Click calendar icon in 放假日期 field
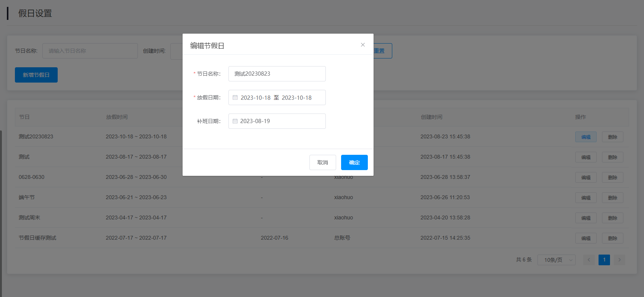 tap(235, 97)
